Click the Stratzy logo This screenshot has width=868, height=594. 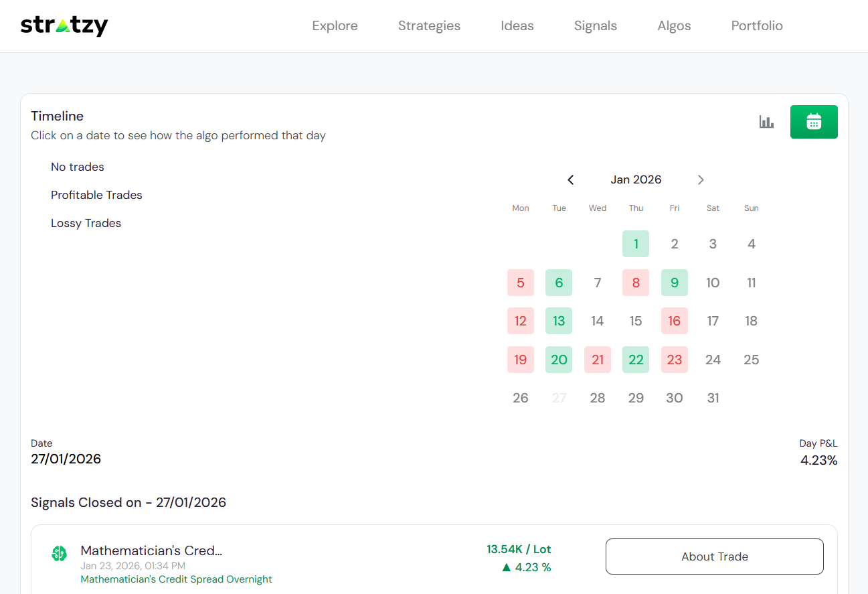(64, 26)
